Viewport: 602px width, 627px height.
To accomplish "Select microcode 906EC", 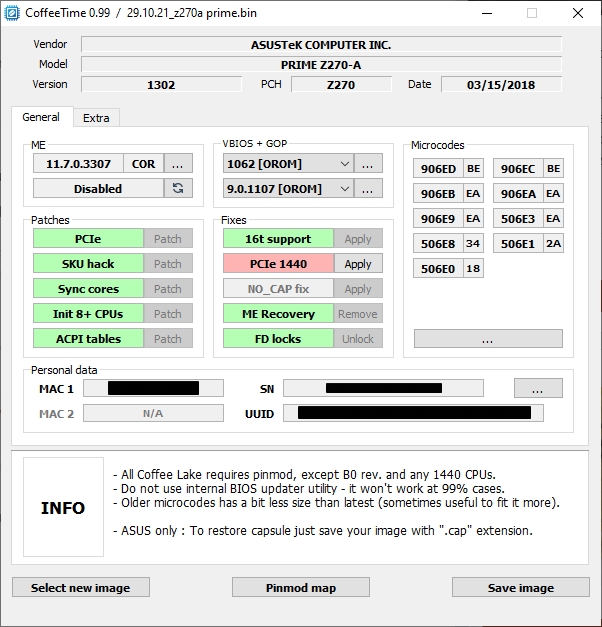I will (x=518, y=168).
